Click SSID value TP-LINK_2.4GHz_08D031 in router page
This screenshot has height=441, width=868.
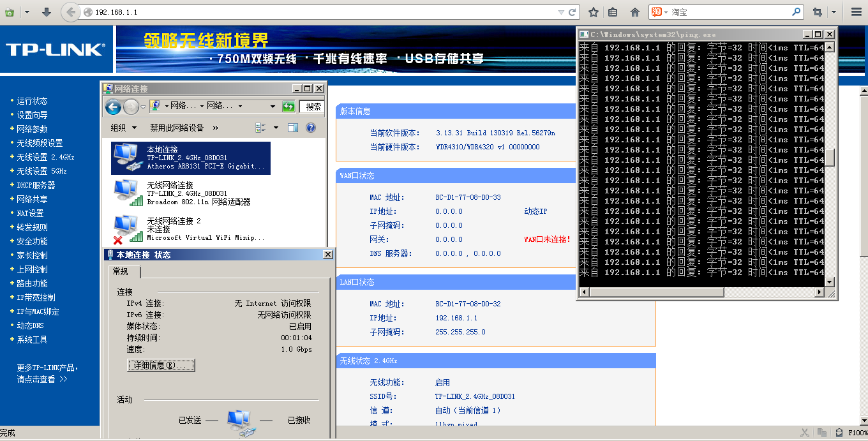pyautogui.click(x=475, y=396)
